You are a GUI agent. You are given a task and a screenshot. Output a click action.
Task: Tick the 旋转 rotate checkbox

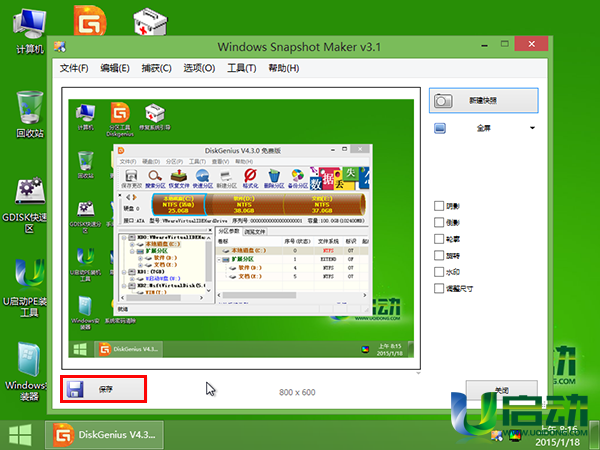click(439, 255)
